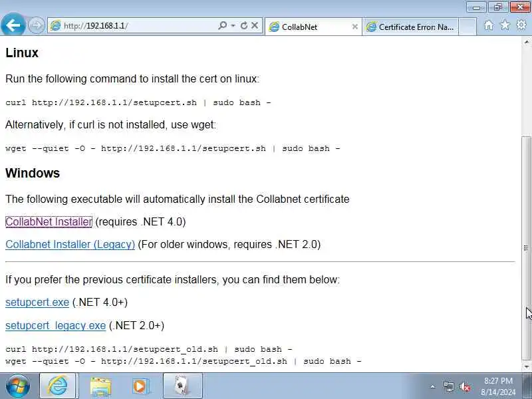Click the browser Forward arrow button
Viewport: 532px width, 399px height.
point(36,25)
